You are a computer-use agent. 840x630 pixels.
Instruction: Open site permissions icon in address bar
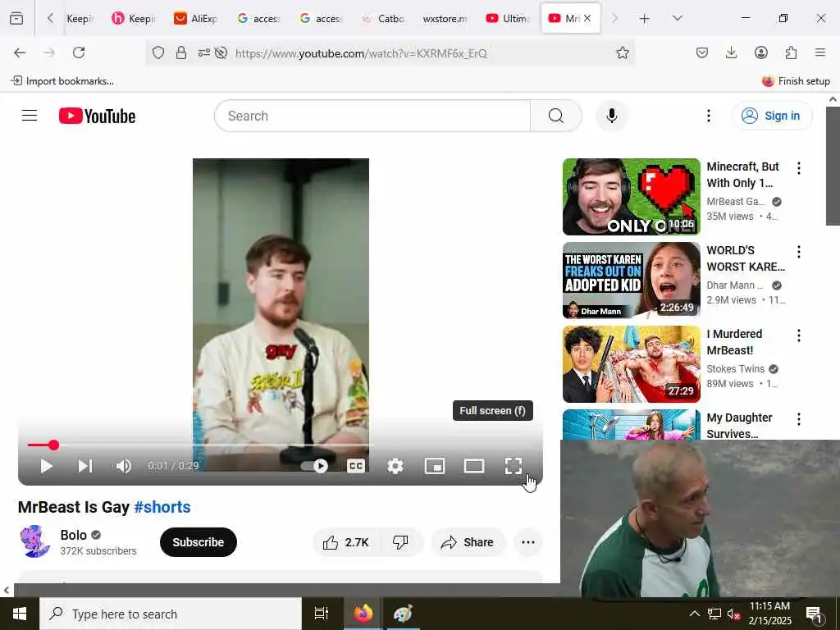tap(203, 52)
